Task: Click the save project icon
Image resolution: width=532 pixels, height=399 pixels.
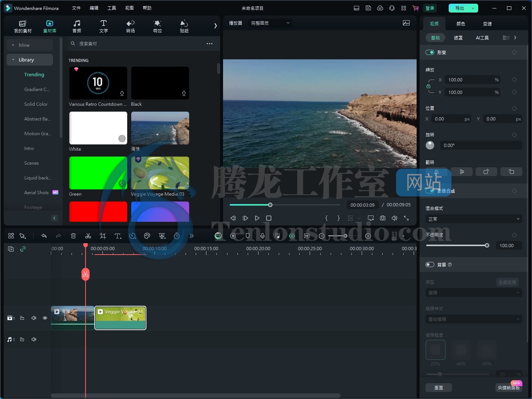Action: [368, 8]
